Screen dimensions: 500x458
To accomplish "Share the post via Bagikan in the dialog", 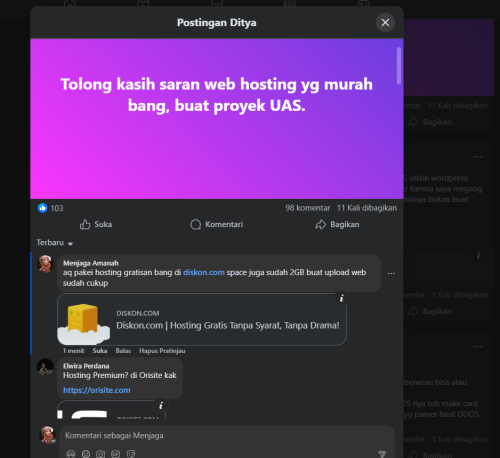I will tap(337, 224).
